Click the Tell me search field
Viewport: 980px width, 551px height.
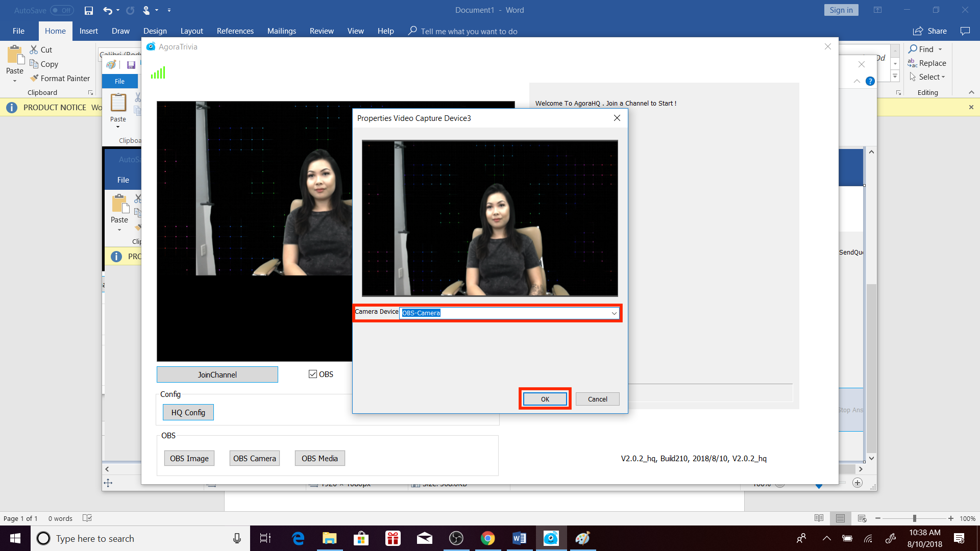(469, 31)
